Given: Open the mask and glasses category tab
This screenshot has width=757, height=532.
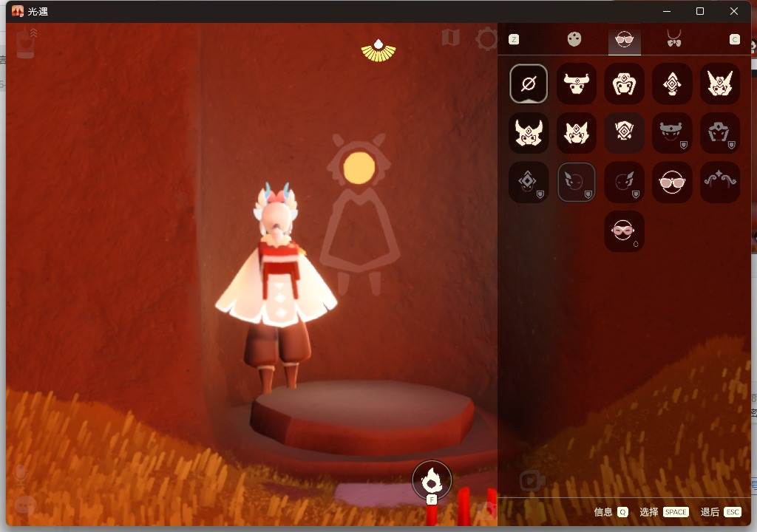Looking at the screenshot, I should point(624,39).
